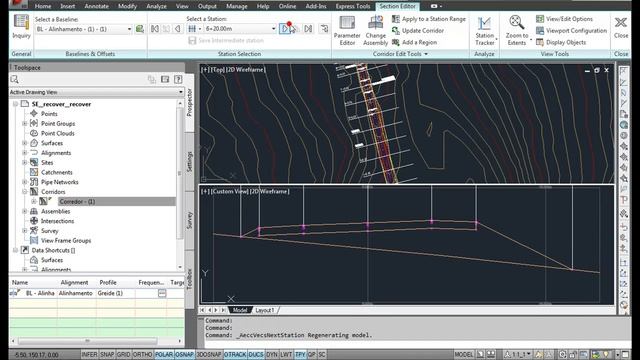Click the Corridor - (1) icon
The height and width of the screenshot is (360, 640).
[x=44, y=201]
